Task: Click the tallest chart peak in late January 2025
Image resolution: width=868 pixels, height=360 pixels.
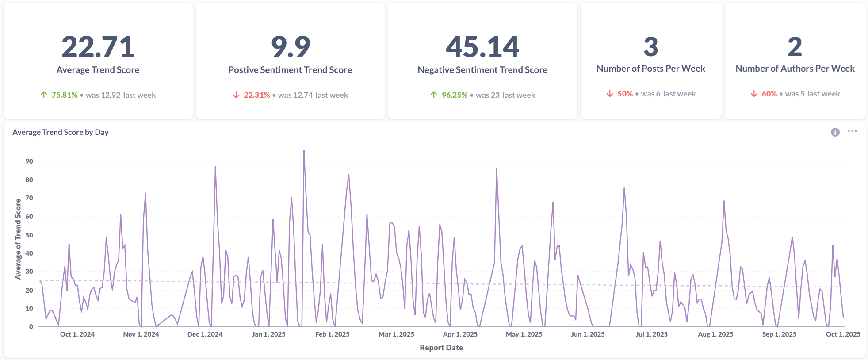Action: 304,152
